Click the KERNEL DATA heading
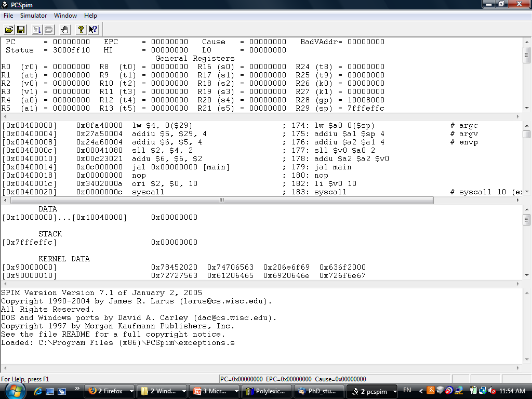Viewport: 532px width, 399px height. [x=64, y=259]
